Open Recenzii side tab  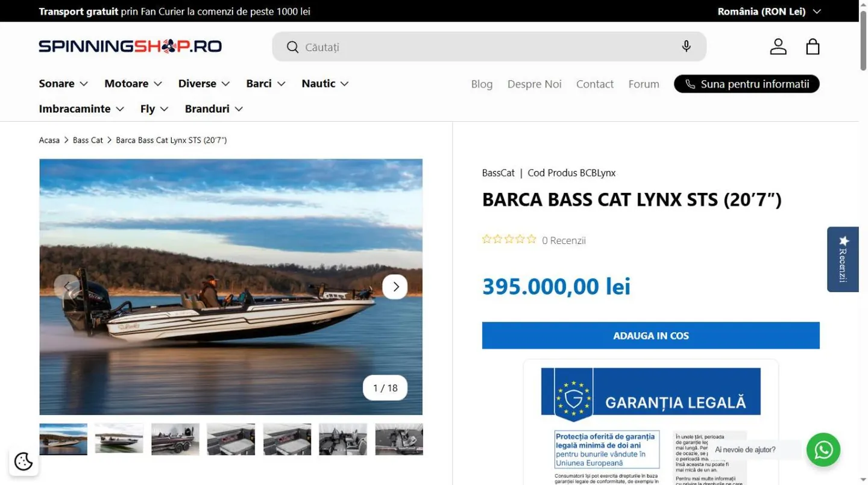[x=843, y=259]
